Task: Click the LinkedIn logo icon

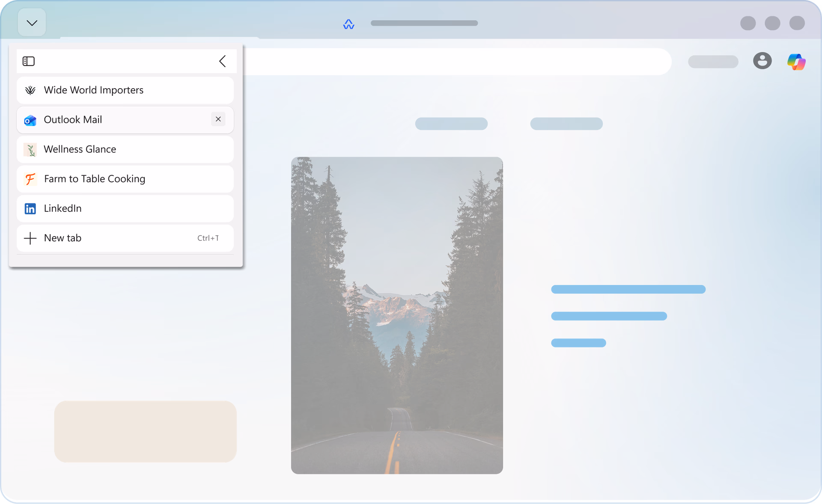Action: click(30, 209)
